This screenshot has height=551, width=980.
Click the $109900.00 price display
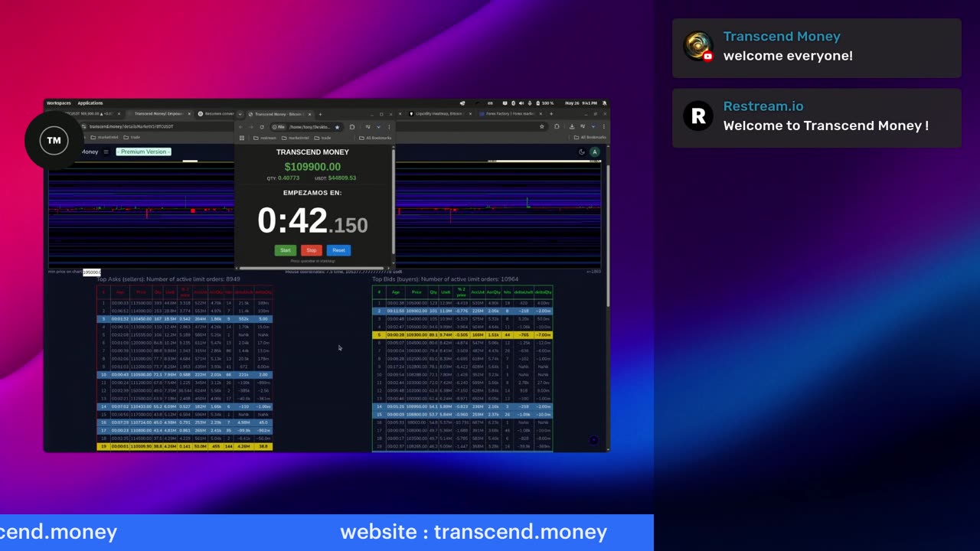click(x=312, y=167)
